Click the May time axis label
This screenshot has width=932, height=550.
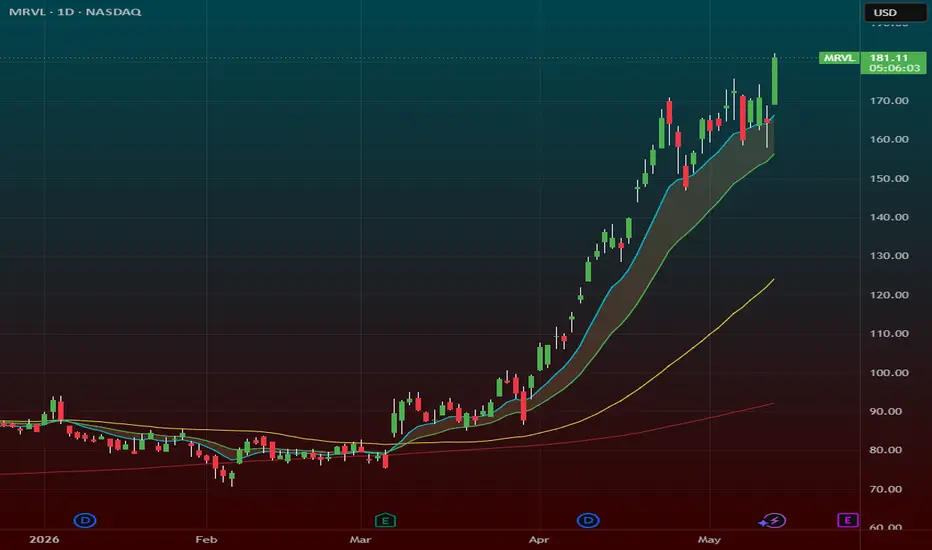coord(709,540)
